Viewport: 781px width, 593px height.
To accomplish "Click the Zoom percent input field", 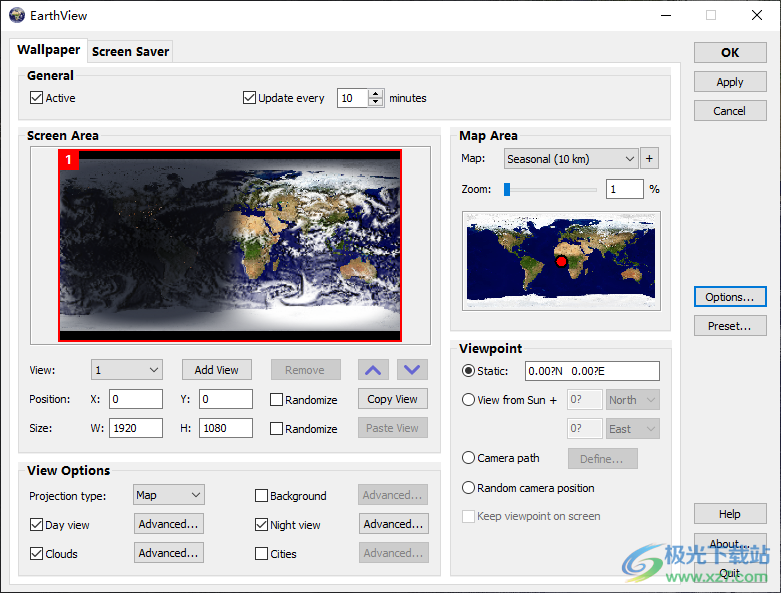I will pyautogui.click(x=625, y=189).
